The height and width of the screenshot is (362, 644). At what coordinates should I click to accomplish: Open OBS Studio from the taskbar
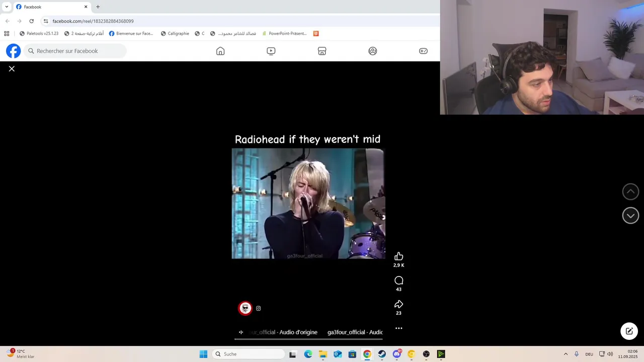[426, 354]
